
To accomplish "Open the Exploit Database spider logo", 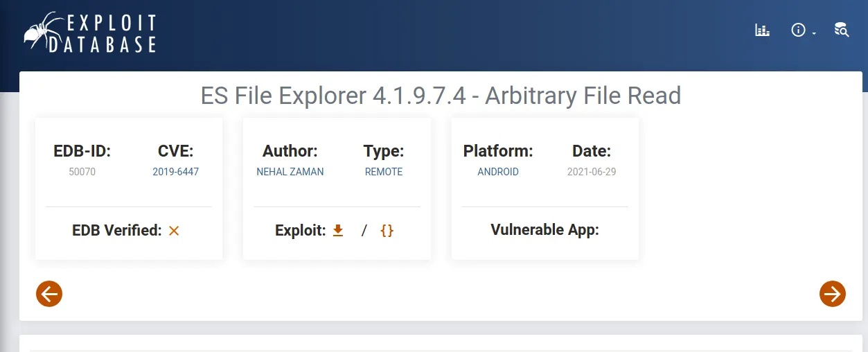I will (x=90, y=33).
